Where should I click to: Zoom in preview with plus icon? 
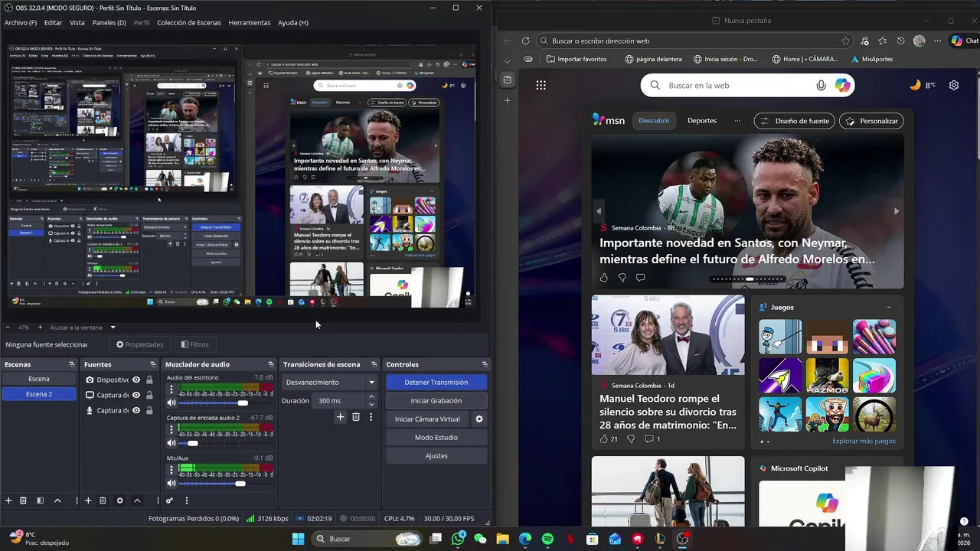click(41, 328)
